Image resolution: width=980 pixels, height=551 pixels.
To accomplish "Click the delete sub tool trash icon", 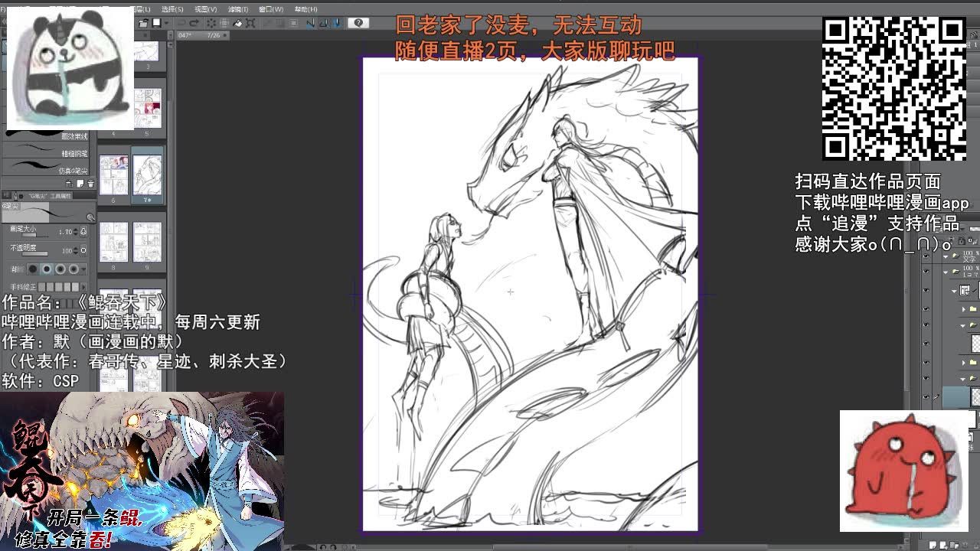I will 90,183.
